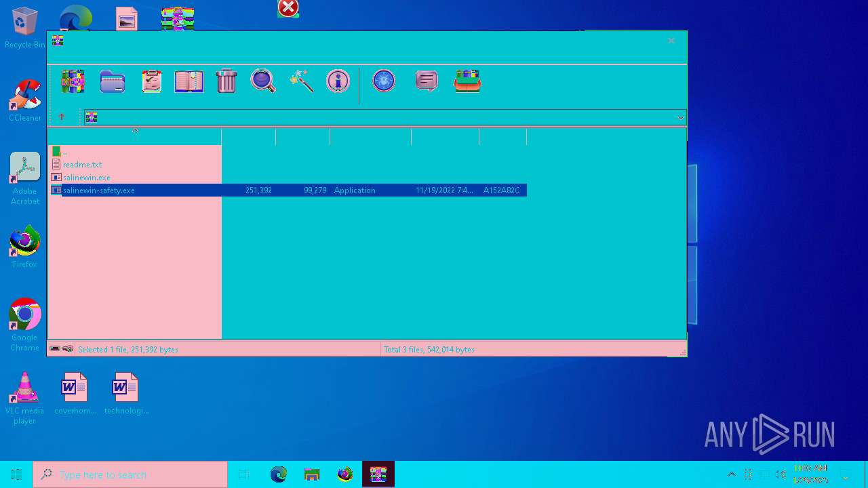
Task: Click the taskbar search box
Action: [x=130, y=474]
